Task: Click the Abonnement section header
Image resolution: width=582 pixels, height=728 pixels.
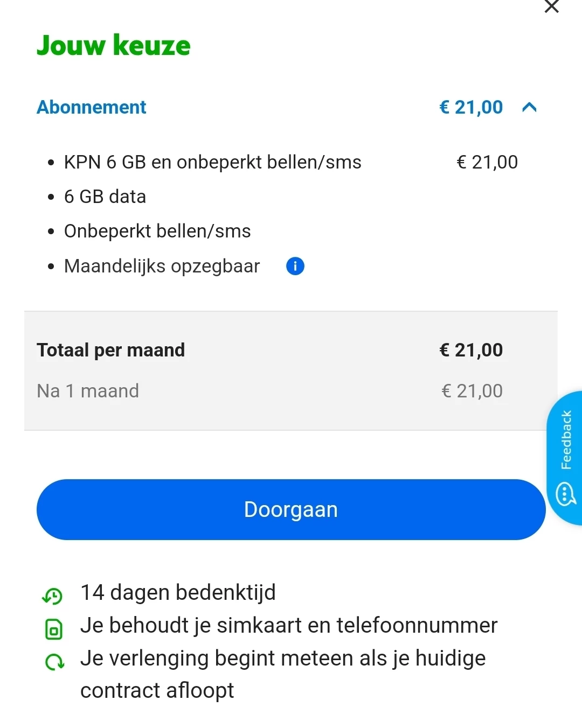Action: click(92, 107)
